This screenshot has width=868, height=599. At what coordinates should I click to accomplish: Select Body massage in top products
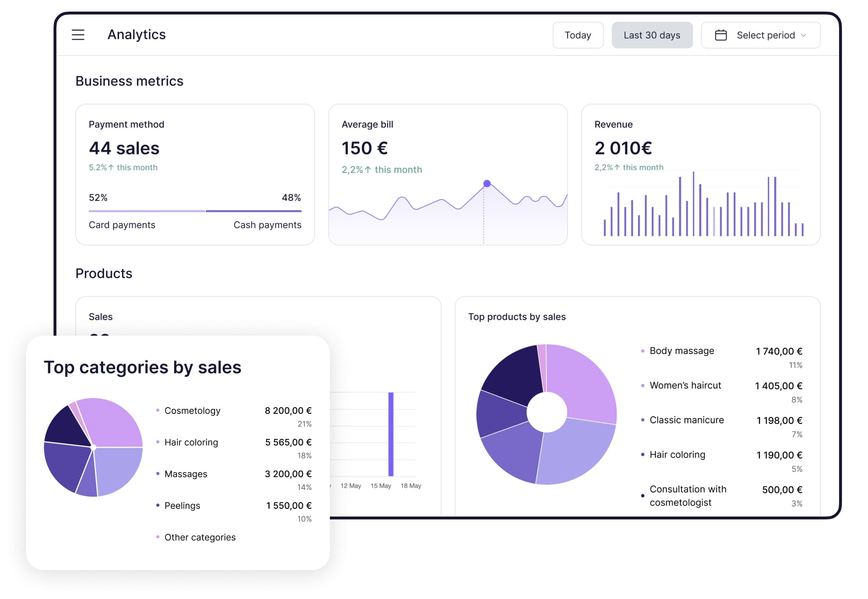(681, 351)
